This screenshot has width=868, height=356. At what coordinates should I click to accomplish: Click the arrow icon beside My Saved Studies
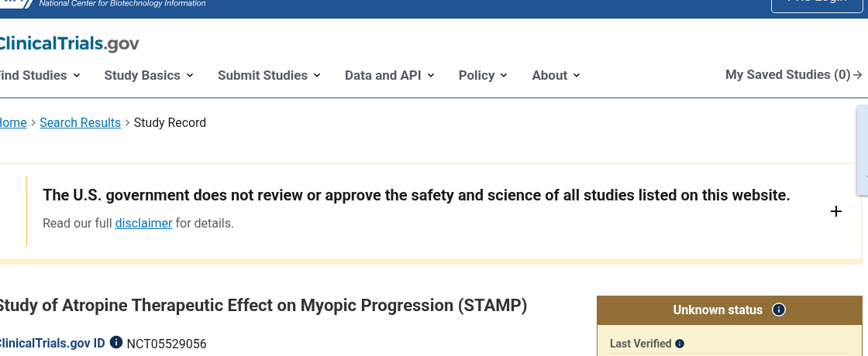coord(858,74)
